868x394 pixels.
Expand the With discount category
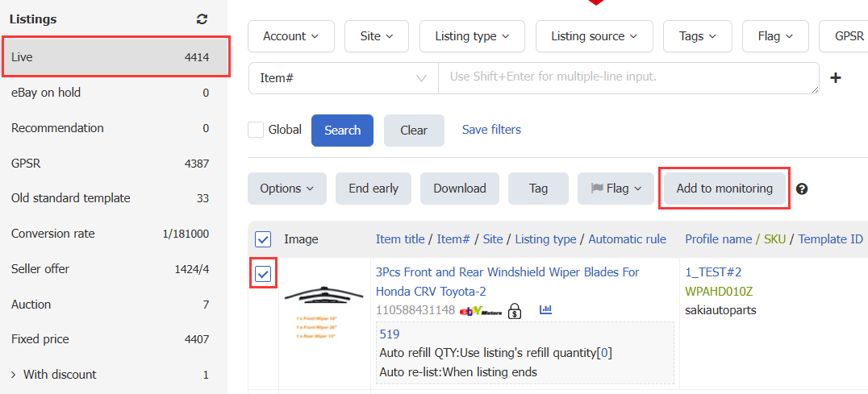tap(14, 375)
